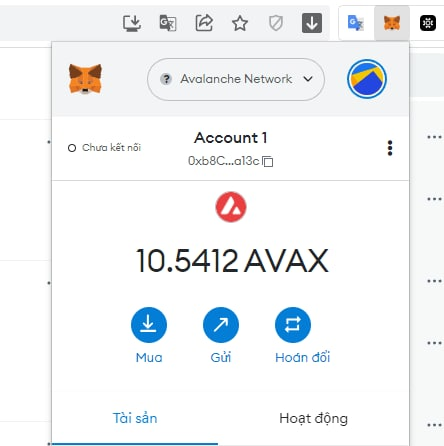Viewport: 444px width, 446px height.
Task: Open the account options three-dot menu
Action: 390,148
